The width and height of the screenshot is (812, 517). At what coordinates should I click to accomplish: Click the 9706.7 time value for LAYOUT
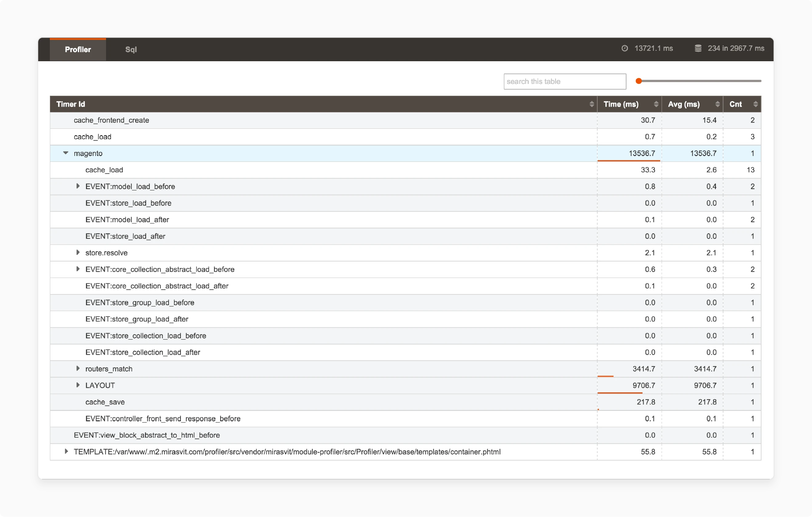click(x=644, y=385)
